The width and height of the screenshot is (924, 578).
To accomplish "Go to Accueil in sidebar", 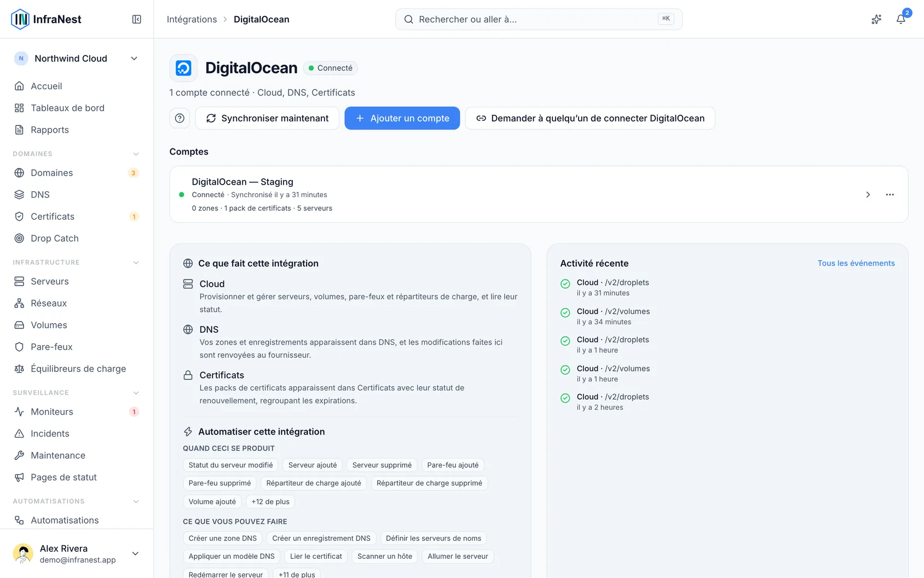I will click(77, 86).
